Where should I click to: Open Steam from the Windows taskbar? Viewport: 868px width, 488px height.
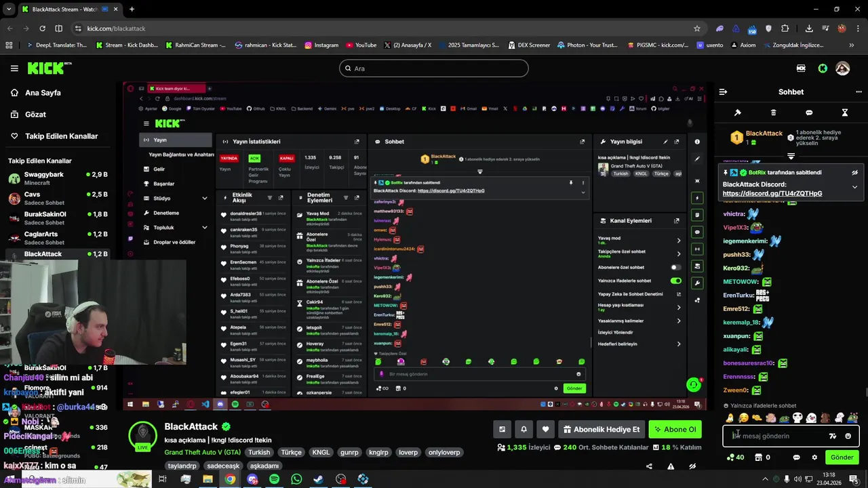(318, 479)
